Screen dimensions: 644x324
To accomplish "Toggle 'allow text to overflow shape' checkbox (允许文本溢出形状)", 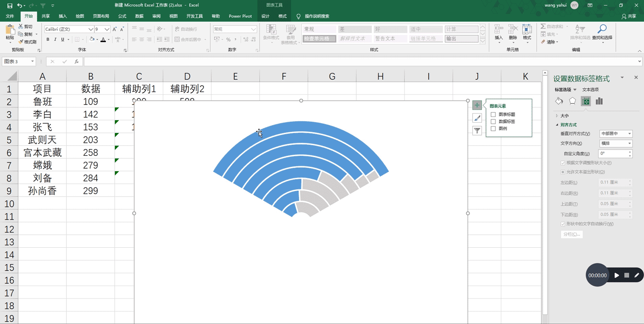I will click(563, 172).
